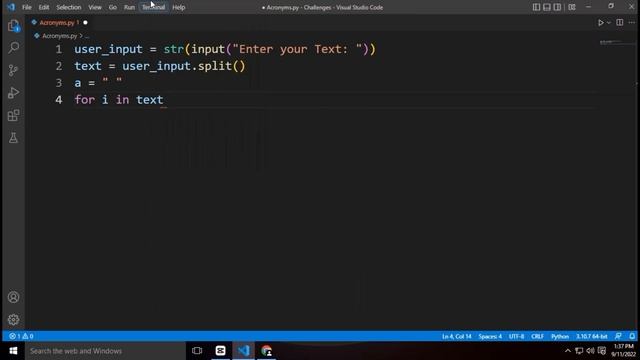The height and width of the screenshot is (360, 640).
Task: Open the Store app on taskbar
Action: click(220, 351)
